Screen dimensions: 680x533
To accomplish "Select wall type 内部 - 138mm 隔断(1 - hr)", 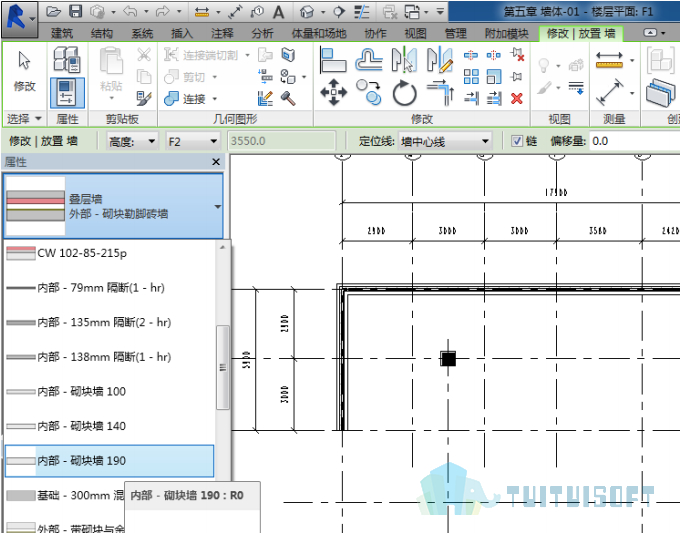I will (x=109, y=357).
